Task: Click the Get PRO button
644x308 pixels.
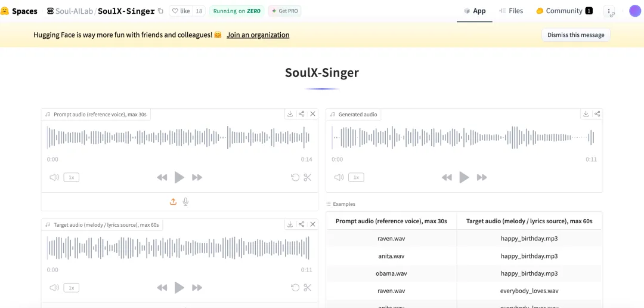Action: click(284, 11)
